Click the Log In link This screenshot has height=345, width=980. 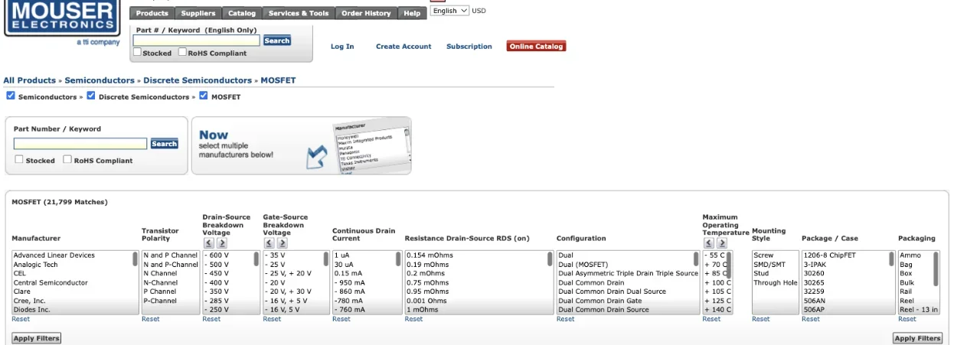(x=342, y=47)
